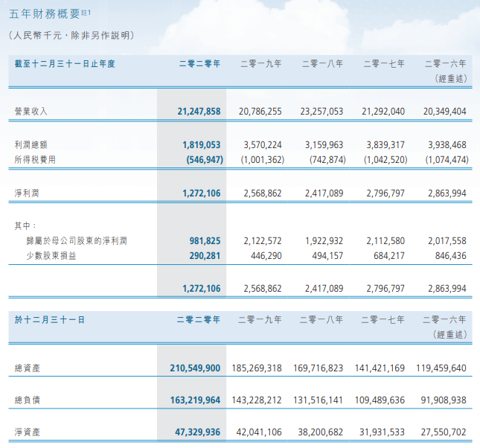Select total assets 210,549,900
The width and height of the screenshot is (480, 448).
[x=195, y=368]
